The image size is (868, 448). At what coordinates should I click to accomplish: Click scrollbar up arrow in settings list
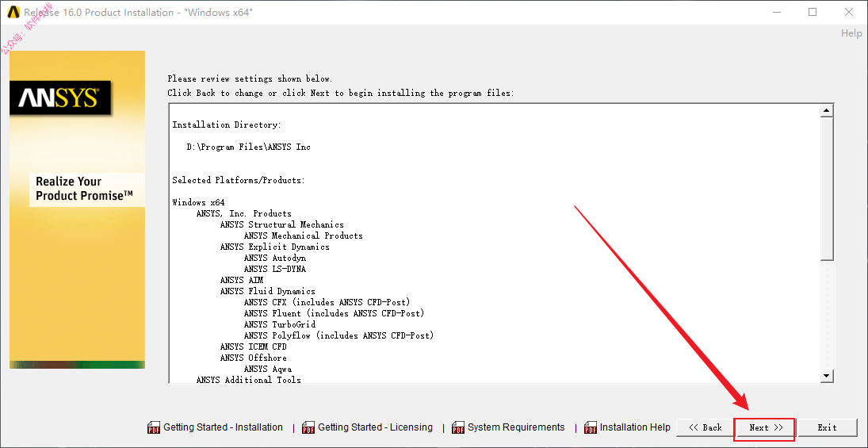click(x=827, y=110)
